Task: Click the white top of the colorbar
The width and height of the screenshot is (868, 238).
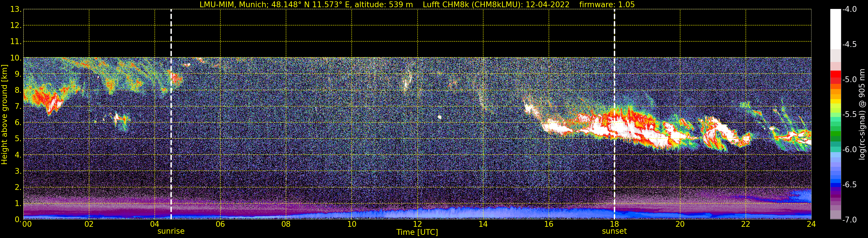Action: click(x=835, y=29)
